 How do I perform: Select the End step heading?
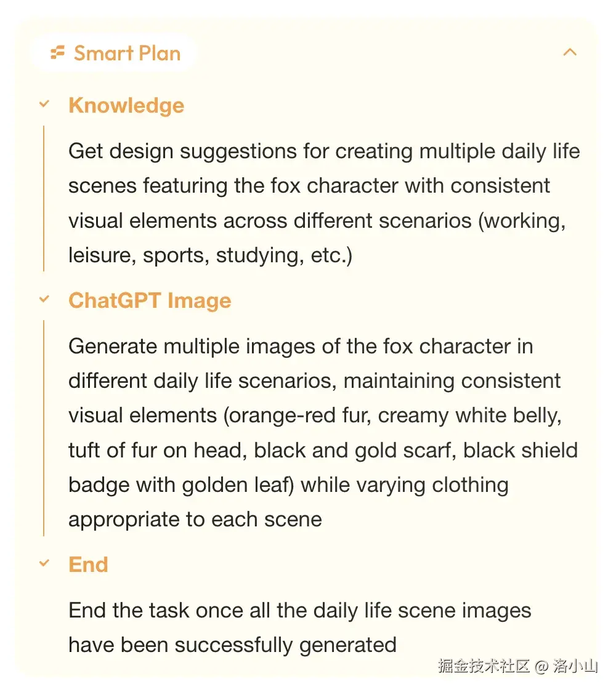coord(88,565)
